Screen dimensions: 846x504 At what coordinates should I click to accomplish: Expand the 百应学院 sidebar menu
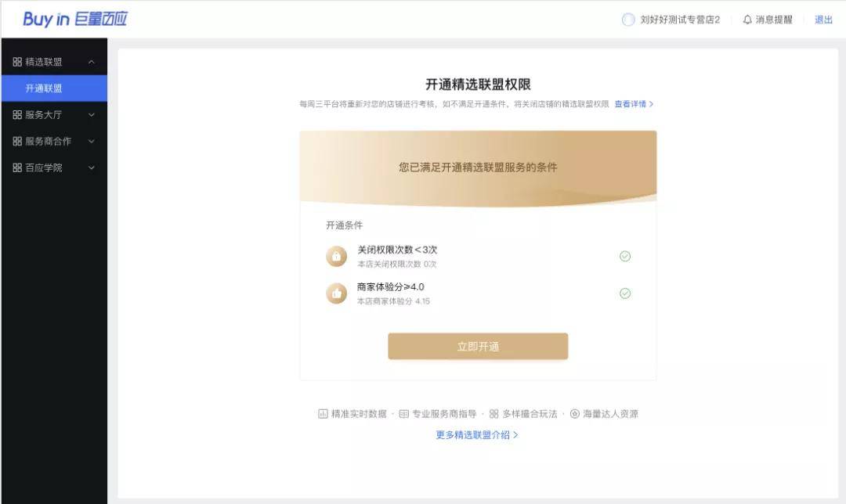[x=92, y=167]
